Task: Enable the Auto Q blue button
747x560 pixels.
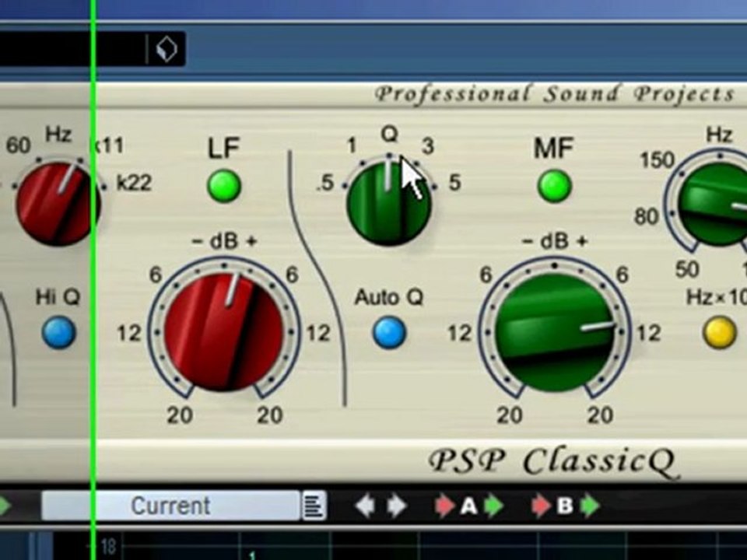Action: tap(389, 333)
